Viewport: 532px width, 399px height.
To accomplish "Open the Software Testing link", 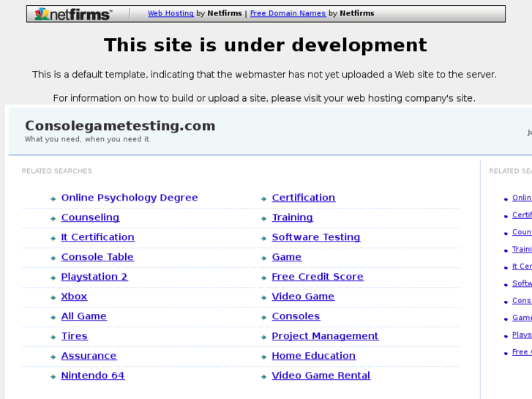I will 316,237.
